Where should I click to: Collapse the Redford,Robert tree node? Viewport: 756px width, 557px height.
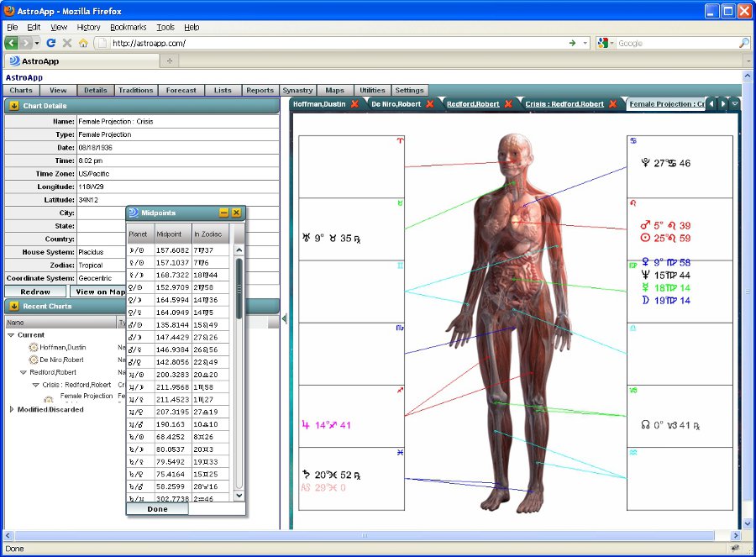pyautogui.click(x=24, y=372)
